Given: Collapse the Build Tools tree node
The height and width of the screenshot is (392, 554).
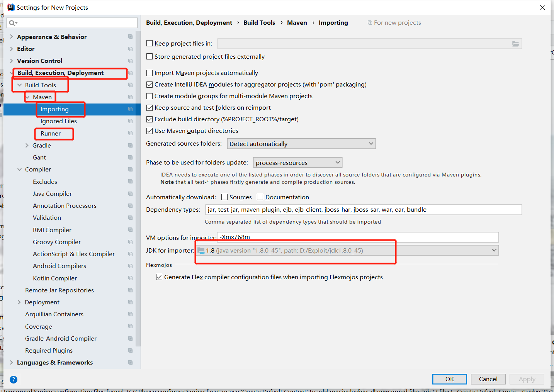Looking at the screenshot, I should [19, 85].
